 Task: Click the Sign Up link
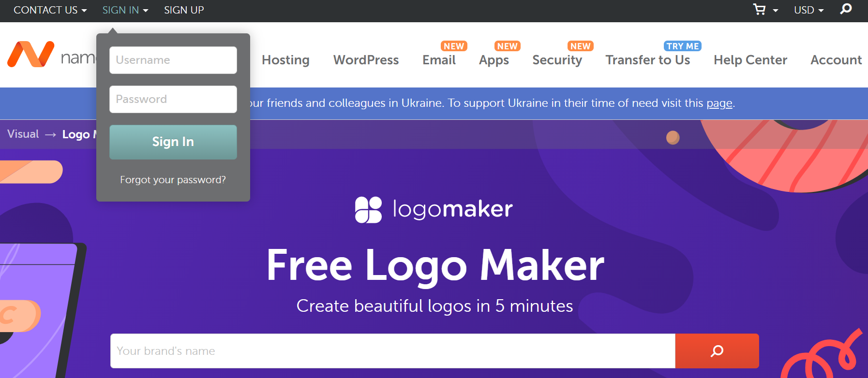(184, 10)
